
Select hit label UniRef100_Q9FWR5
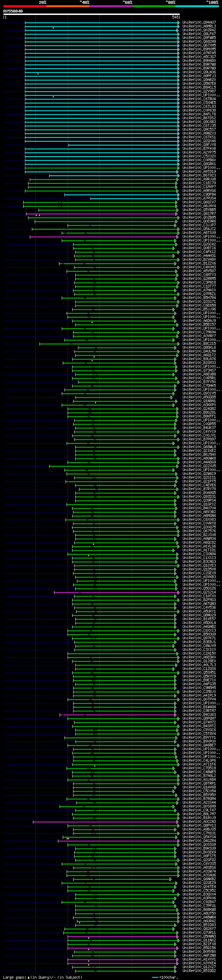[x=199, y=38]
